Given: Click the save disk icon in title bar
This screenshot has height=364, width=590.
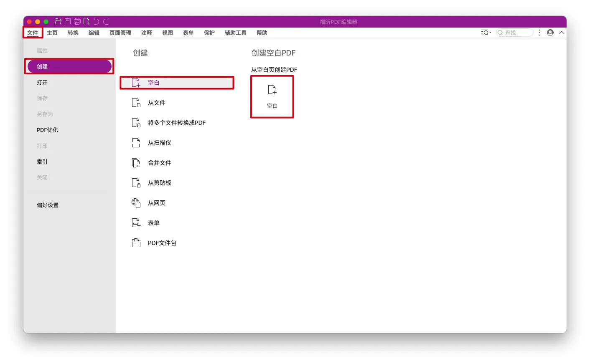Looking at the screenshot, I should [68, 21].
